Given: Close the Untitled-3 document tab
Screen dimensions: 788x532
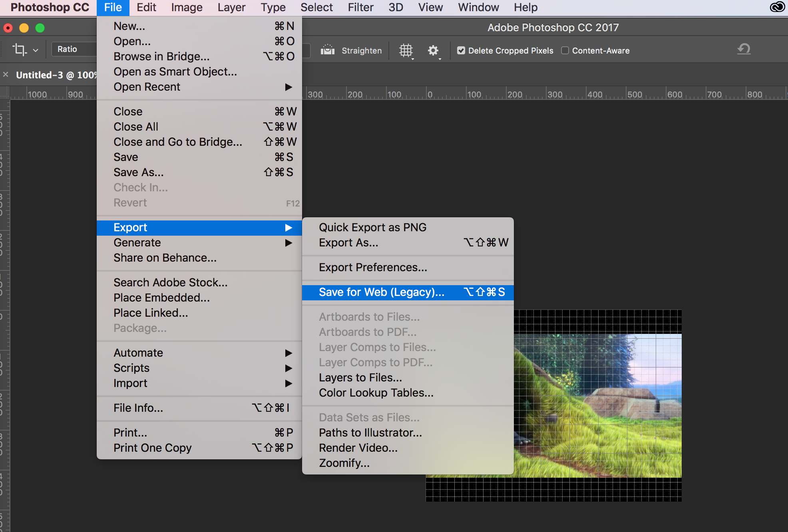Looking at the screenshot, I should [x=6, y=75].
